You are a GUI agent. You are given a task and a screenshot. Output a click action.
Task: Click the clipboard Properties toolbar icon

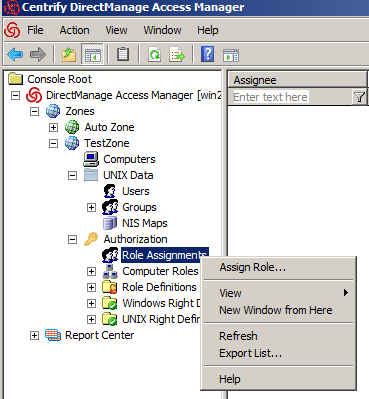pyautogui.click(x=123, y=54)
